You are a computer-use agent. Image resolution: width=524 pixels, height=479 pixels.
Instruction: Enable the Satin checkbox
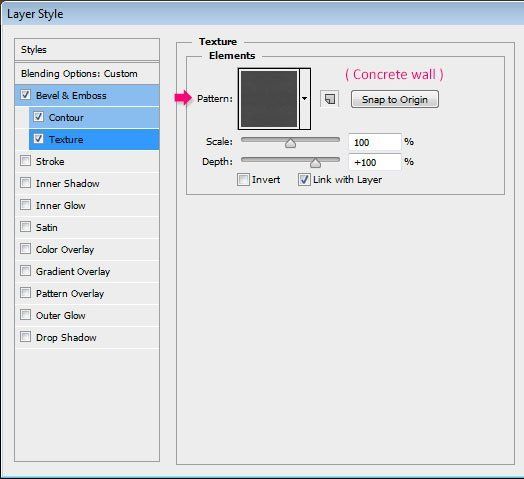click(x=26, y=227)
